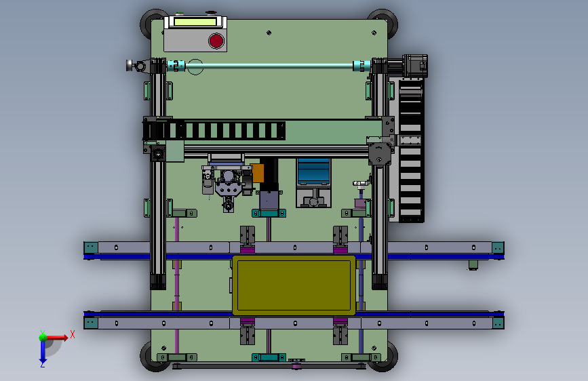The image size is (588, 381).
Task: Select the upper gray conveyor rail
Action: [294, 247]
